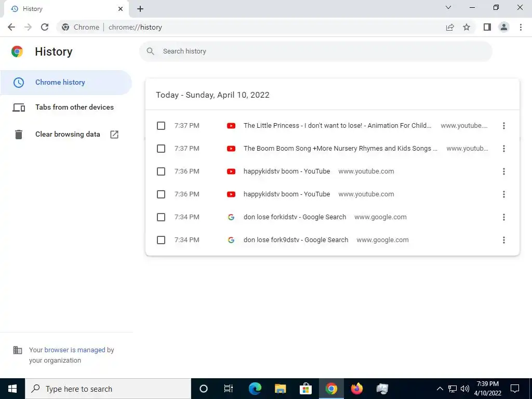Click the external link icon beside Clear browsing data
This screenshot has height=399, width=532.
[x=114, y=135]
